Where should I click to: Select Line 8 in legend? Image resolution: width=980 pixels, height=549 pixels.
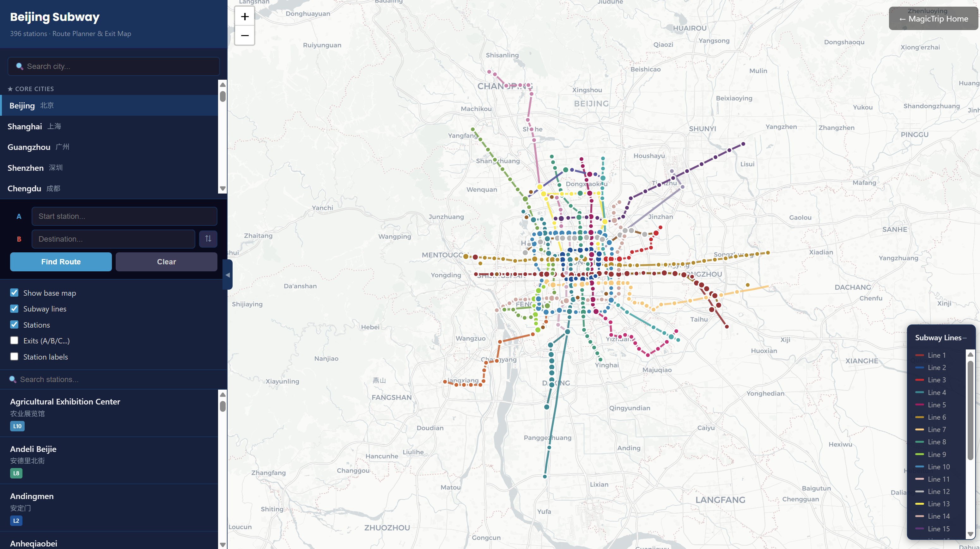(937, 442)
